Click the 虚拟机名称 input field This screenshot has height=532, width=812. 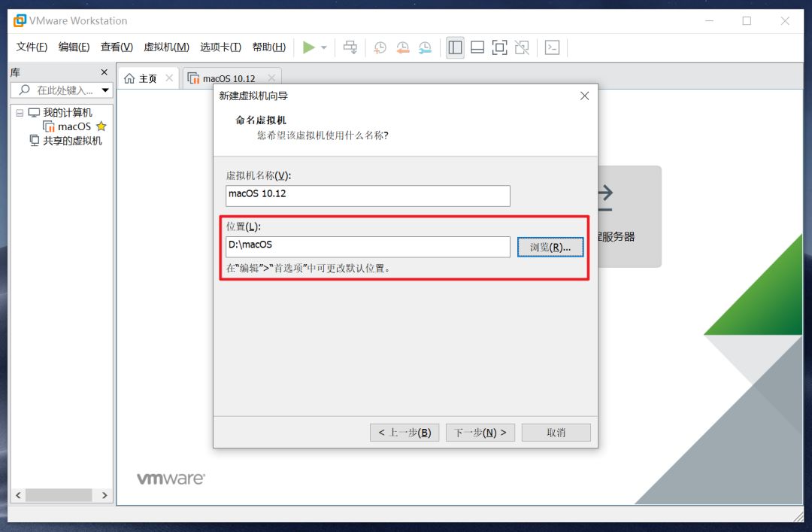tap(368, 196)
